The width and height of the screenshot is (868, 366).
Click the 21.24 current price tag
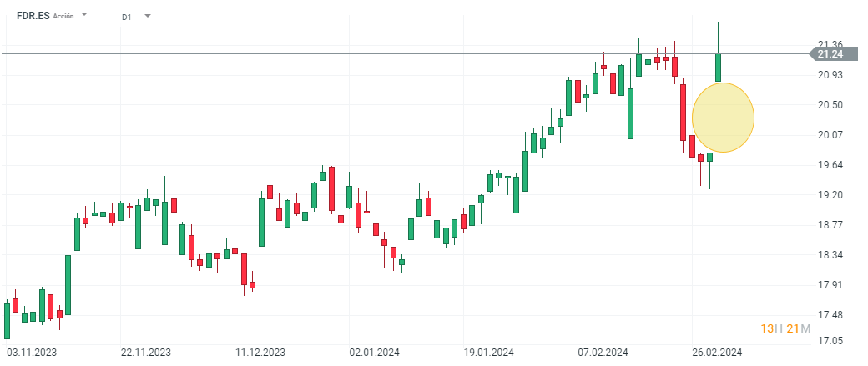(830, 54)
